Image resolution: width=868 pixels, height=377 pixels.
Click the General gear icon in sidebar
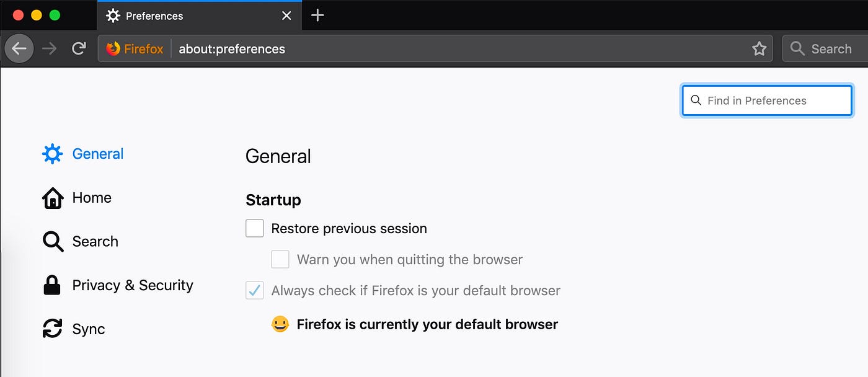click(x=53, y=154)
